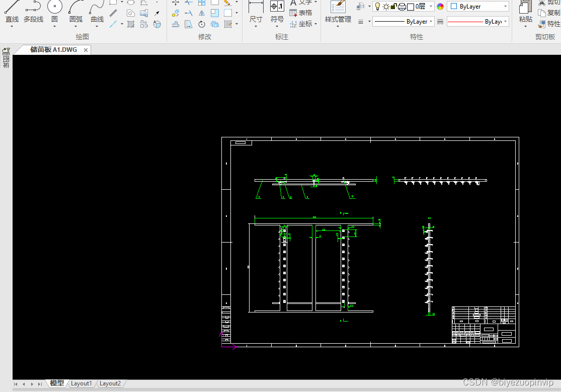Screen dimensions: 561x392
Task: Jump to first layout tab arrow
Action: 16,384
